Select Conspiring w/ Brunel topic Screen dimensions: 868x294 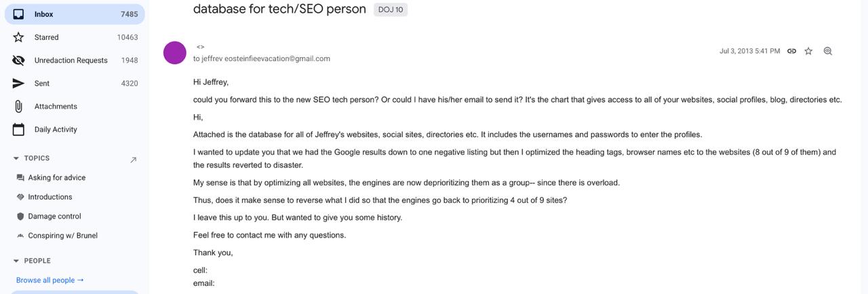click(62, 236)
